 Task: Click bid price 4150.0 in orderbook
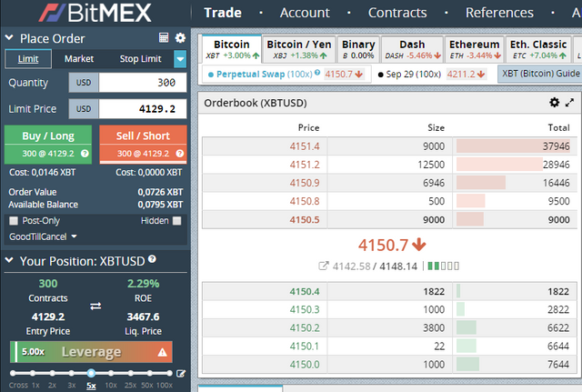click(x=305, y=365)
